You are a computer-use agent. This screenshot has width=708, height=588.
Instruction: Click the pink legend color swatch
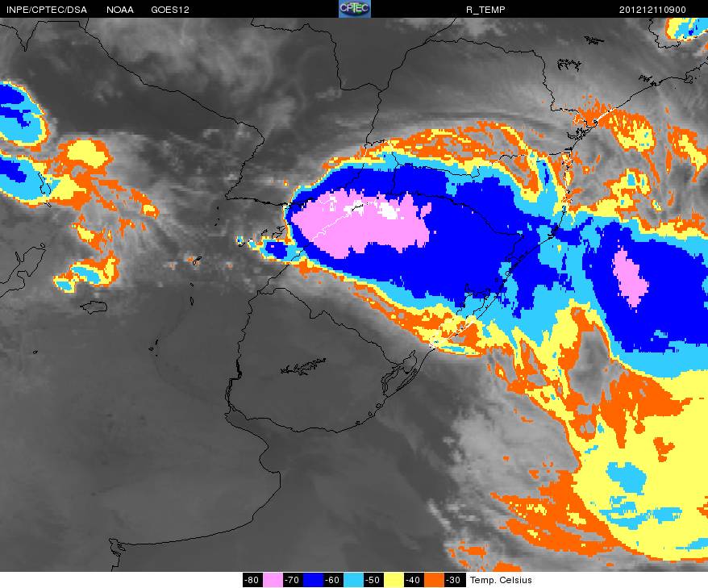(273, 580)
